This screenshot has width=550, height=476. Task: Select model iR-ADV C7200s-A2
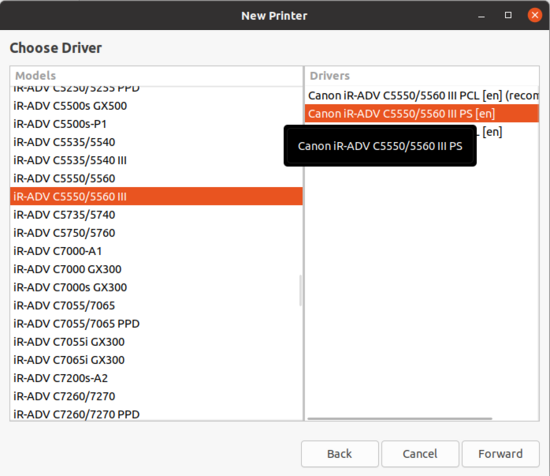pyautogui.click(x=156, y=378)
